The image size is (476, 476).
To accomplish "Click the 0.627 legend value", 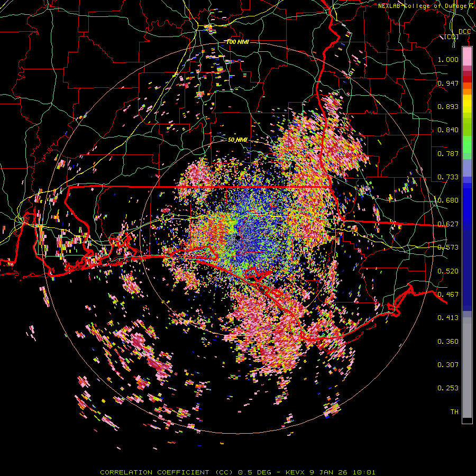I will point(448,224).
